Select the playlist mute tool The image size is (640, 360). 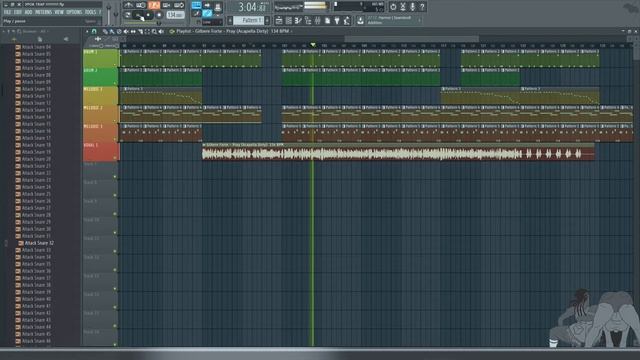(x=126, y=31)
